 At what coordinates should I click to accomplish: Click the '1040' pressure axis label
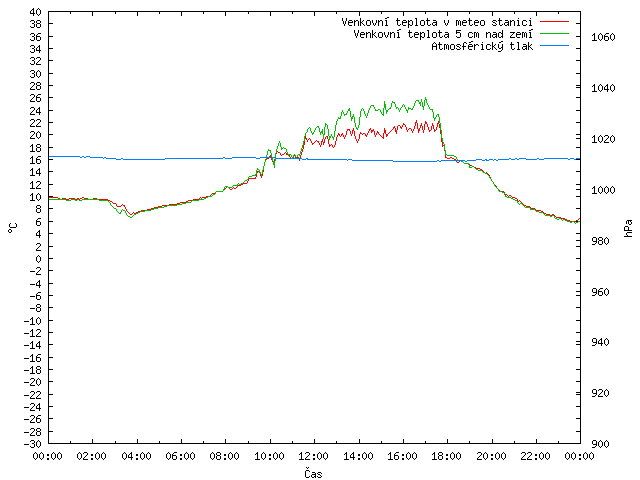click(603, 88)
